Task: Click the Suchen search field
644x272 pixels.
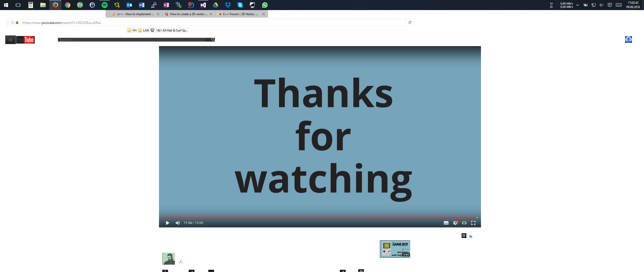Action: pos(131,40)
